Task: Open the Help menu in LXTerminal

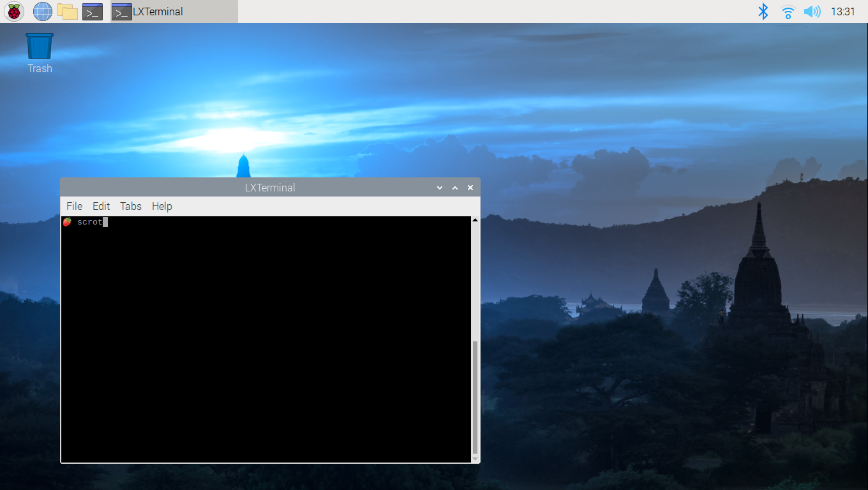Action: [161, 206]
